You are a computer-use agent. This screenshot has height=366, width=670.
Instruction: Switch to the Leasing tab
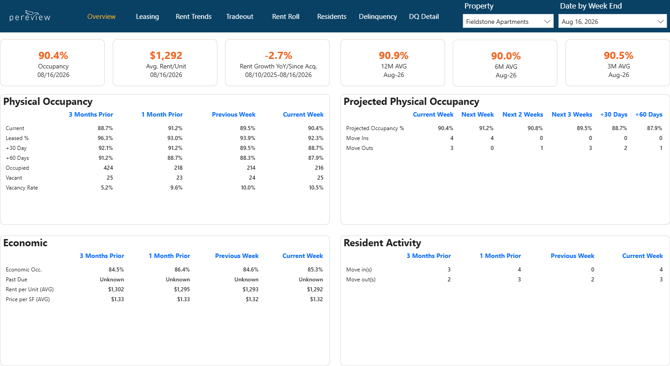pyautogui.click(x=147, y=17)
